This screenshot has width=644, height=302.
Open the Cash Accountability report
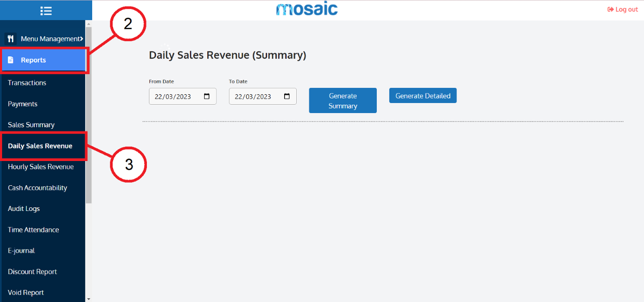[37, 188]
